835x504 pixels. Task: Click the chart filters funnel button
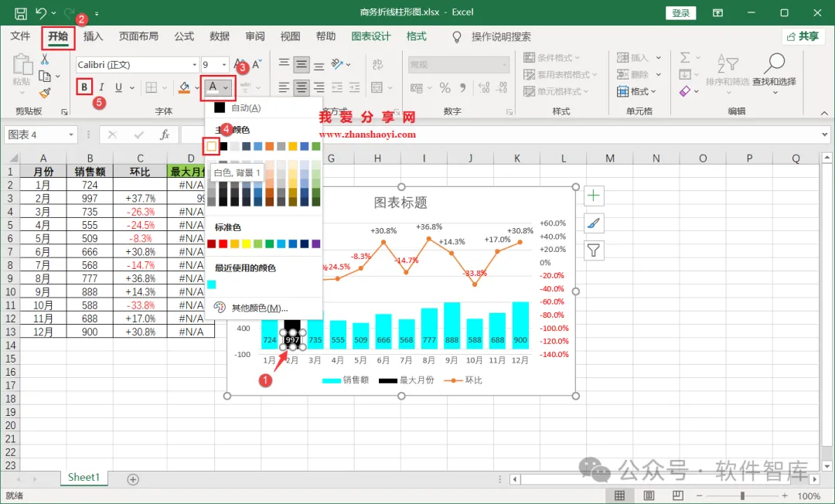tap(594, 250)
